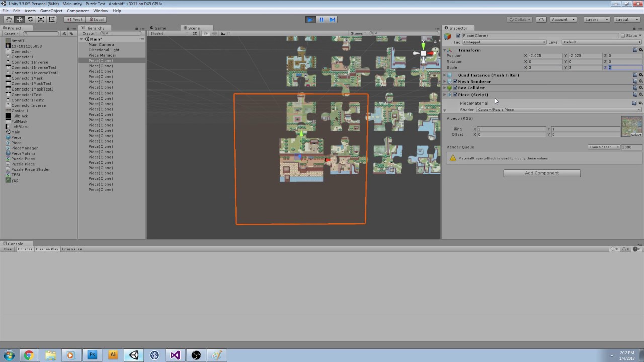The width and height of the screenshot is (644, 362).
Task: Open Box Collider gear settings menu
Action: [640, 88]
